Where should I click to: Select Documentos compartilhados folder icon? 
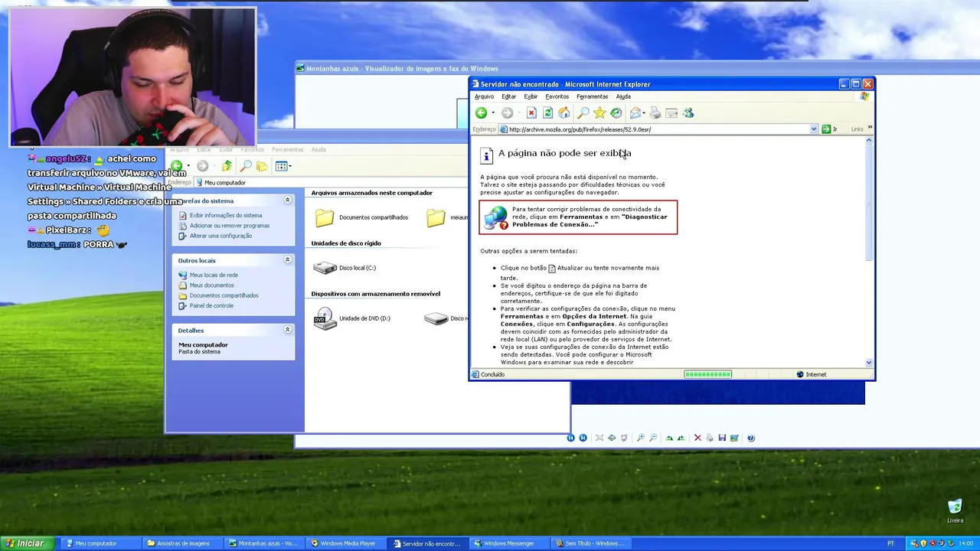click(325, 217)
